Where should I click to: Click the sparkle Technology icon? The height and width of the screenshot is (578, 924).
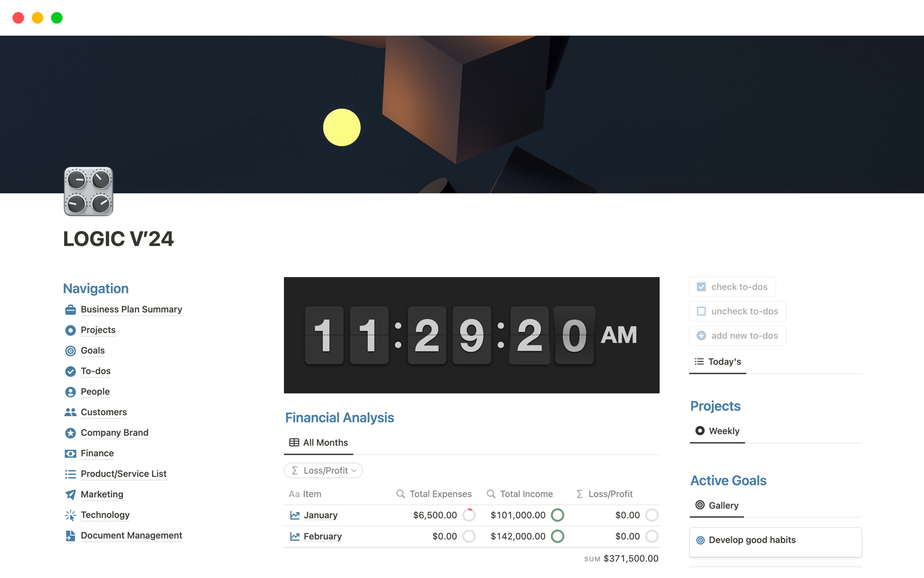[x=70, y=515]
